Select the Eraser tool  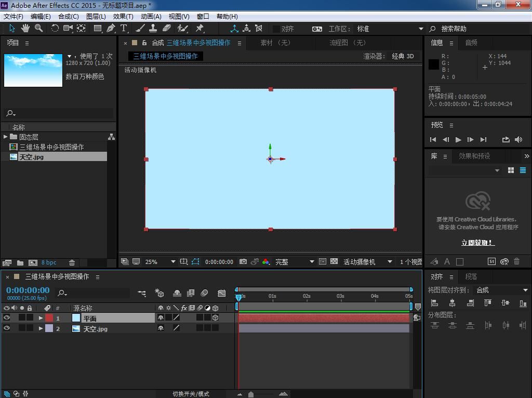click(x=167, y=29)
